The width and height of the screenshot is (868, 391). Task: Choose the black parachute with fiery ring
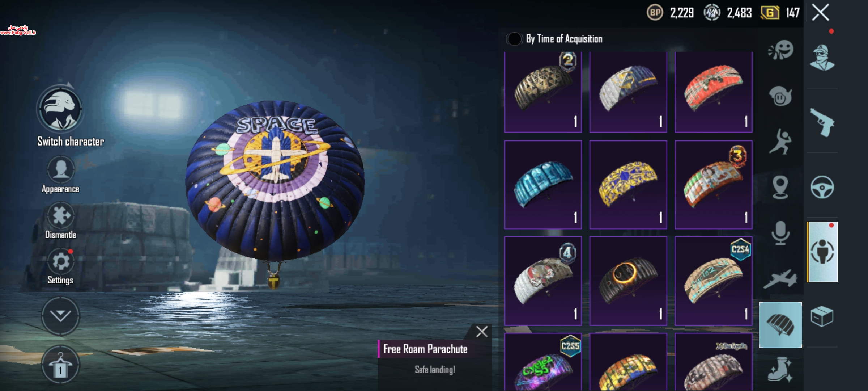click(x=628, y=281)
